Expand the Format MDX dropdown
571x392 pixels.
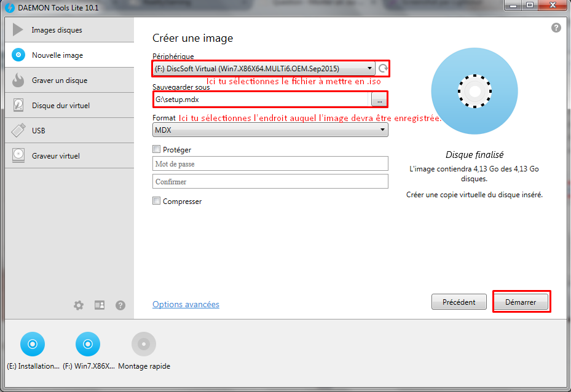click(270, 130)
